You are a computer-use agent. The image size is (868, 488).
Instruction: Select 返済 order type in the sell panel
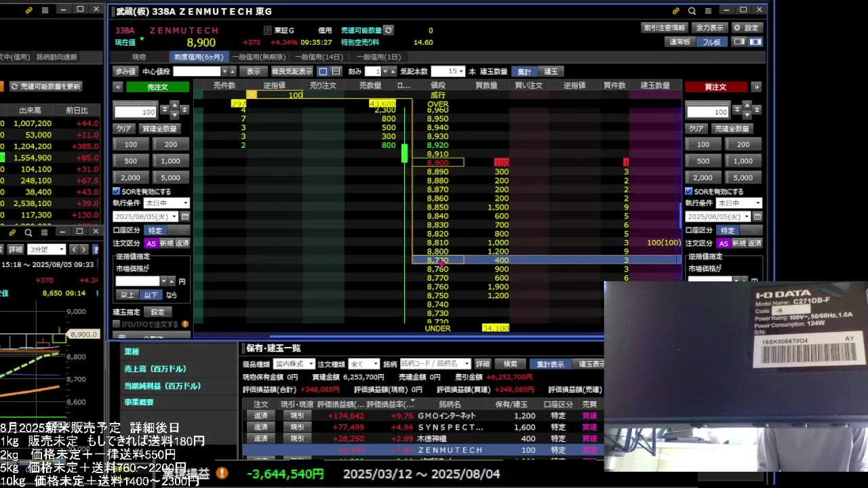click(182, 243)
